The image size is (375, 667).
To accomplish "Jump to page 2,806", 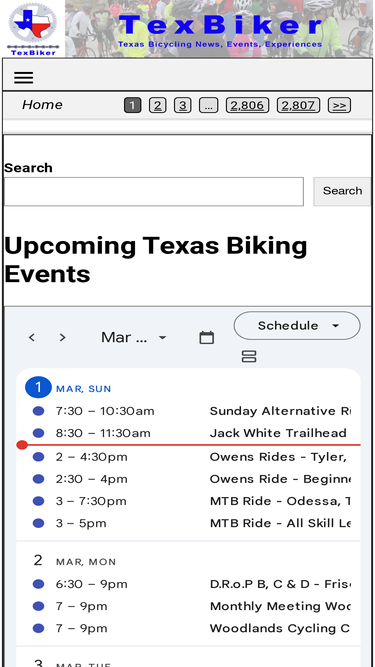I will click(x=247, y=105).
